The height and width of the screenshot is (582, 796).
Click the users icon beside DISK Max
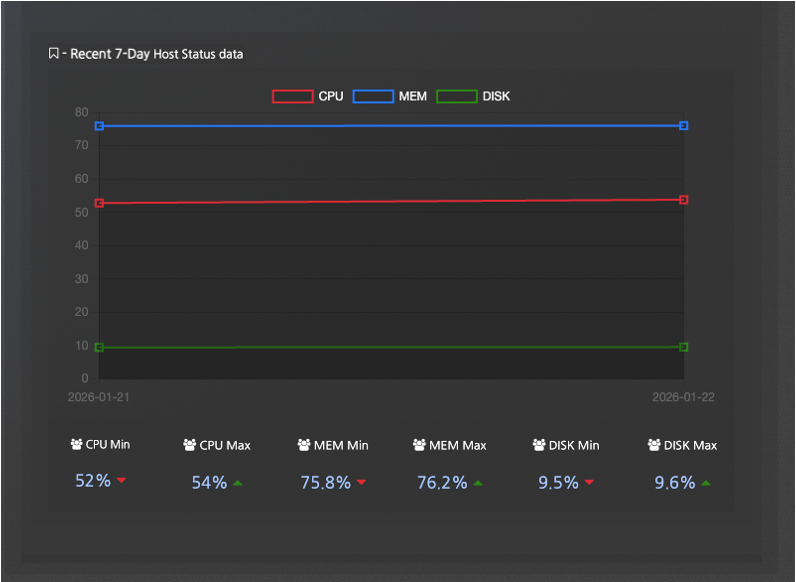coord(655,445)
